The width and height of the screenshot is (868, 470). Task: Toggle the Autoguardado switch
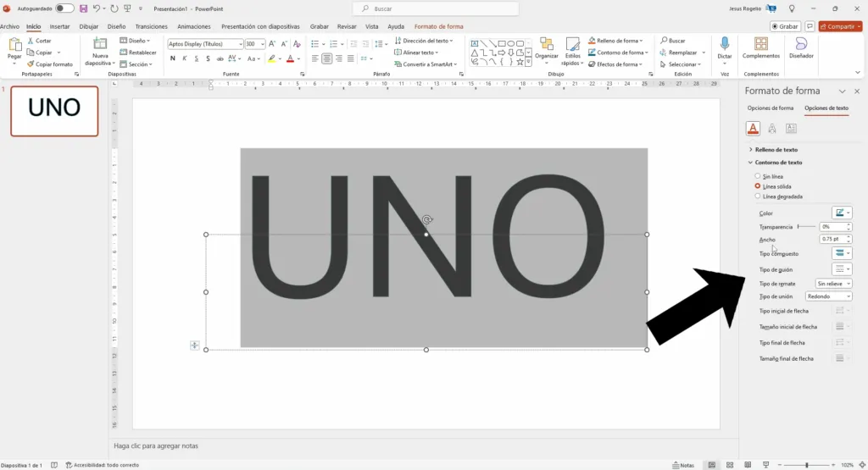[x=64, y=8]
